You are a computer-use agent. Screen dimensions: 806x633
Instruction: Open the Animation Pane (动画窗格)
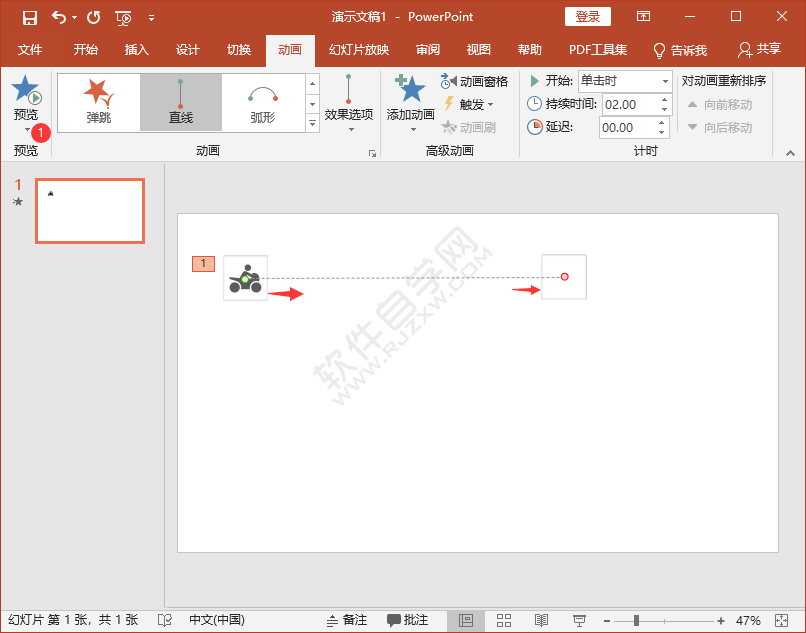(x=475, y=81)
